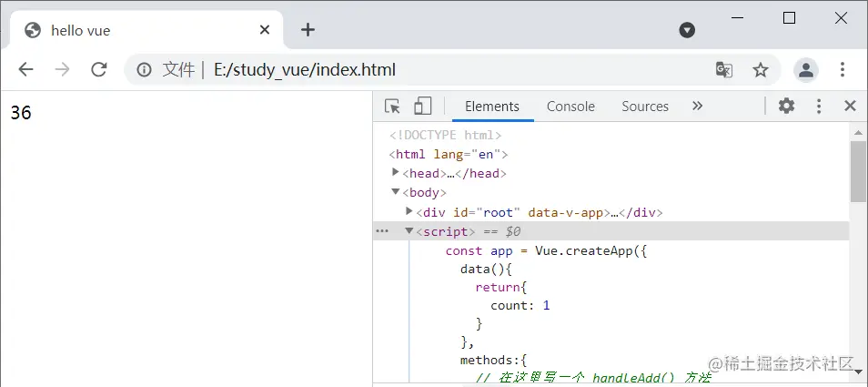Click the translate page icon

(724, 69)
